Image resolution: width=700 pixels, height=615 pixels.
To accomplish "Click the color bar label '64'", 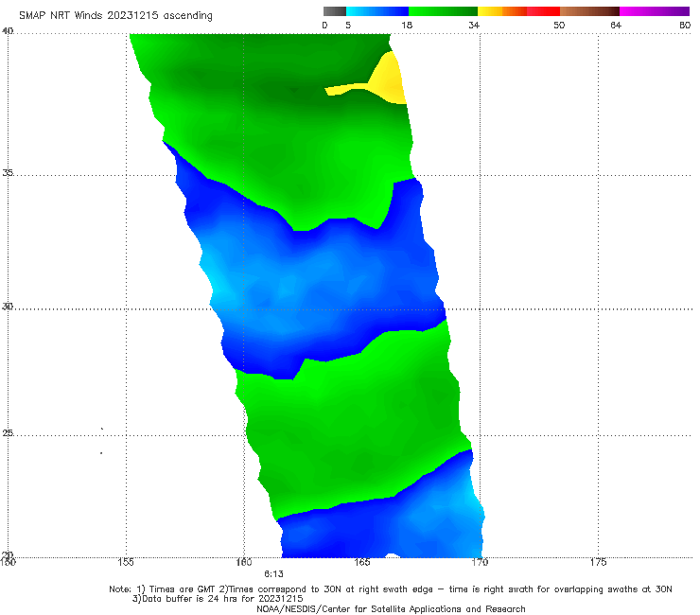I will click(616, 25).
